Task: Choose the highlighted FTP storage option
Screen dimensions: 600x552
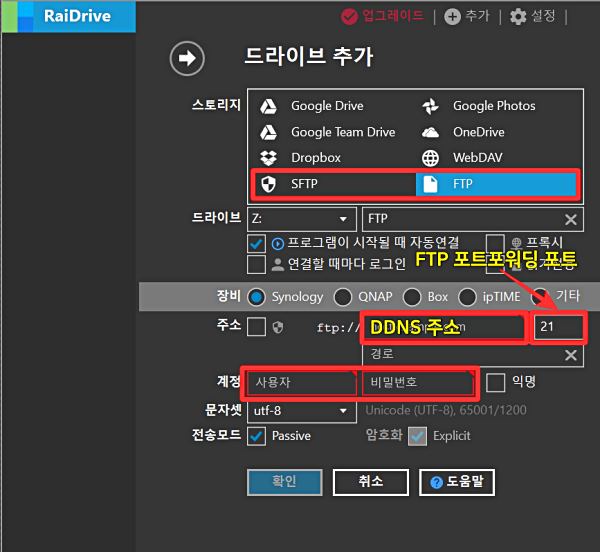Action: pyautogui.click(x=496, y=184)
